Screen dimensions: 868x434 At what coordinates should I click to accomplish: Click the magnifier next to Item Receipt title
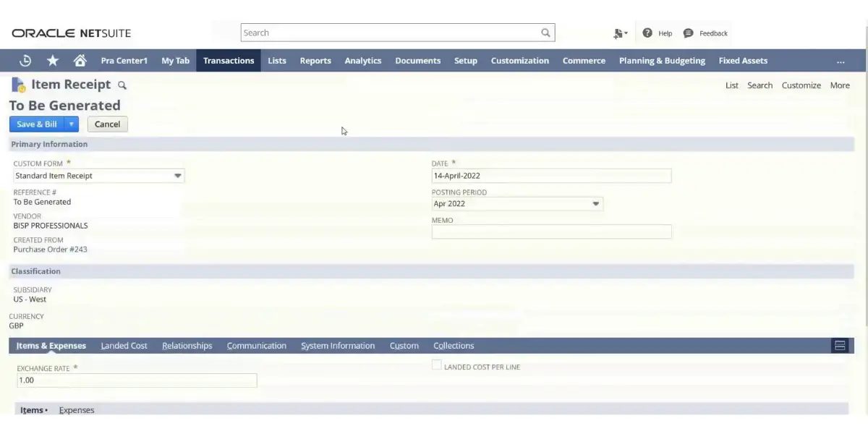click(122, 85)
